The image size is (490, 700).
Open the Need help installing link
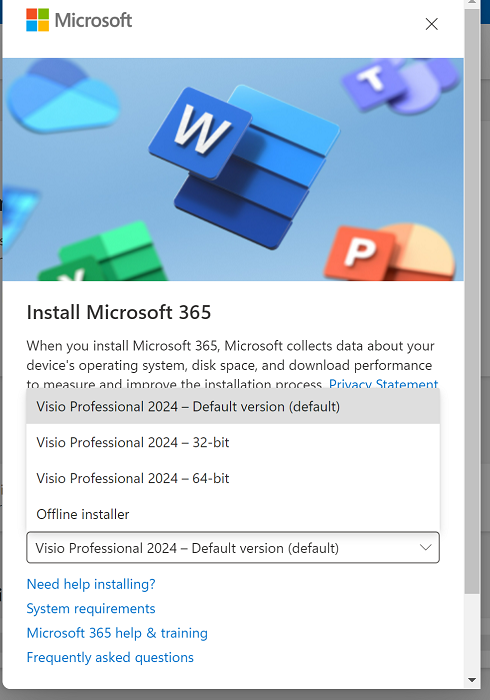pyautogui.click(x=91, y=584)
